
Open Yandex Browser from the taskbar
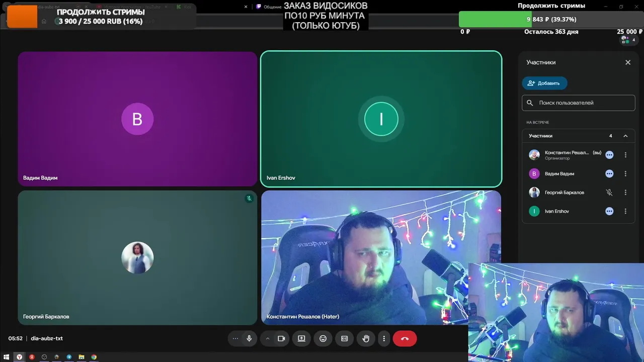click(20, 357)
